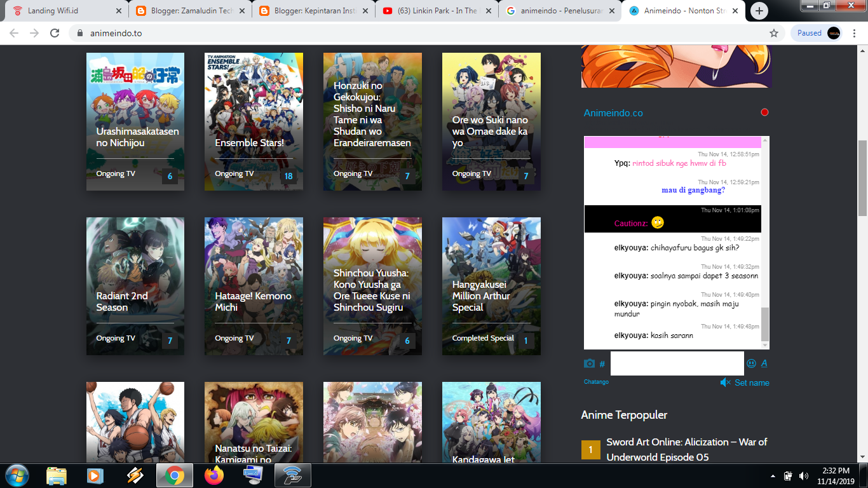The width and height of the screenshot is (868, 488).
Task: Switch to the Landing Wifi.id tab
Action: (67, 11)
